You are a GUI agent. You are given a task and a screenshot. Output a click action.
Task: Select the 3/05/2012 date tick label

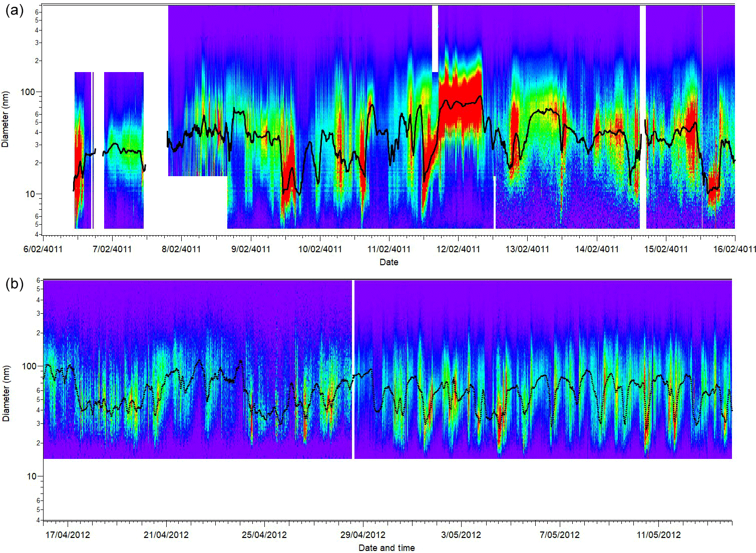tap(461, 534)
